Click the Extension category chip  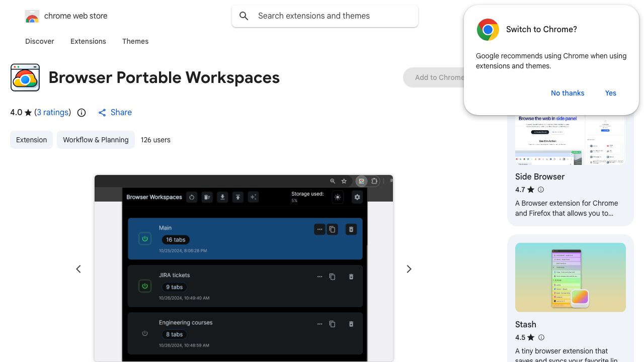pyautogui.click(x=31, y=140)
